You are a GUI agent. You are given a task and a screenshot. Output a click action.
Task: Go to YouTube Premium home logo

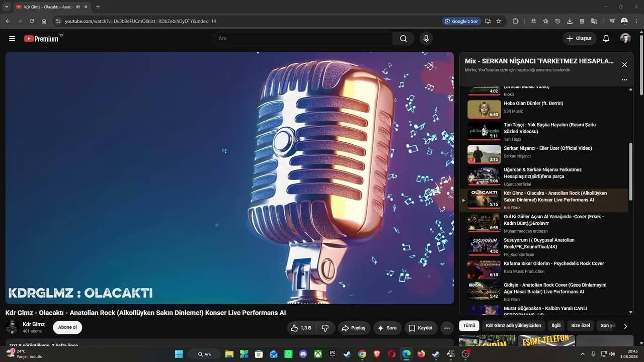(41, 39)
